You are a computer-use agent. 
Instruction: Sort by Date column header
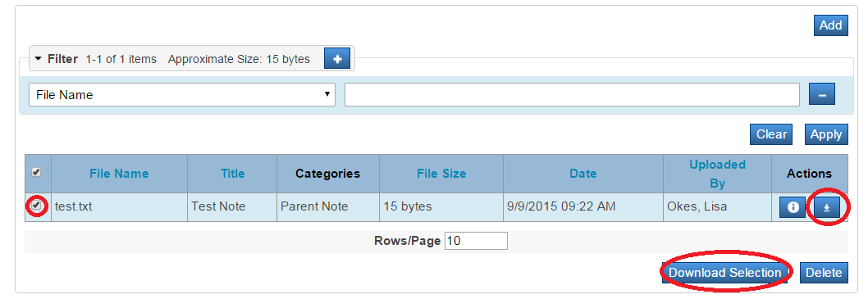pyautogui.click(x=583, y=174)
